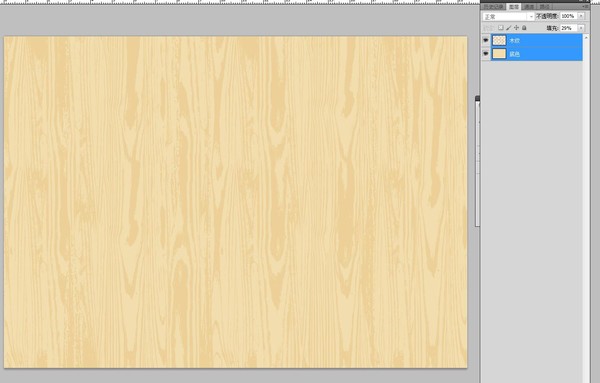This screenshot has height=383, width=600.
Task: Click the bottom layer's solid color thumbnail
Action: click(499, 54)
